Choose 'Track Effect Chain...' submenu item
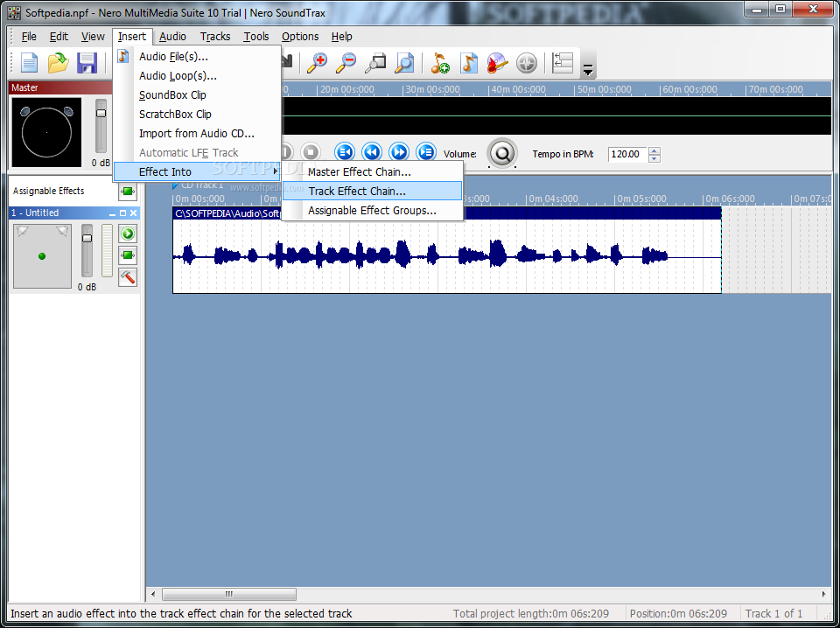 coord(373,192)
